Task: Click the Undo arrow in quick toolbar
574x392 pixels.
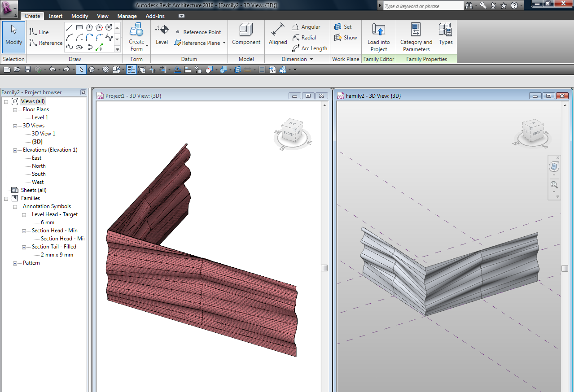Action: [x=52, y=70]
